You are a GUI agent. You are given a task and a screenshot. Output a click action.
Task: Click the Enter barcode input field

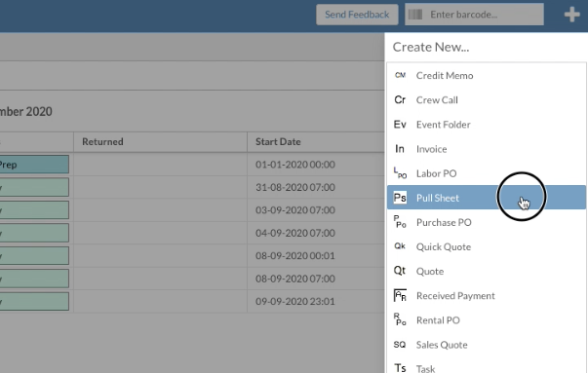coord(474,15)
